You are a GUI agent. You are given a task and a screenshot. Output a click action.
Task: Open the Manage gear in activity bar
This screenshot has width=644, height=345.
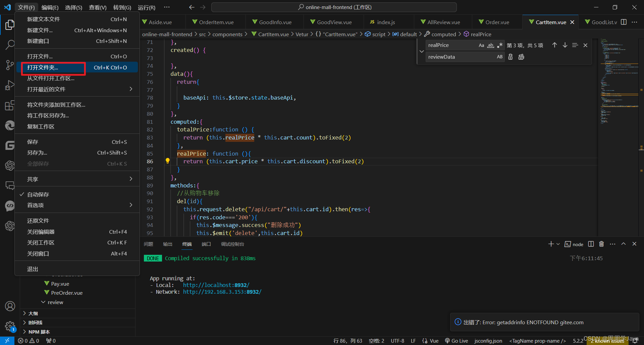[x=10, y=326]
